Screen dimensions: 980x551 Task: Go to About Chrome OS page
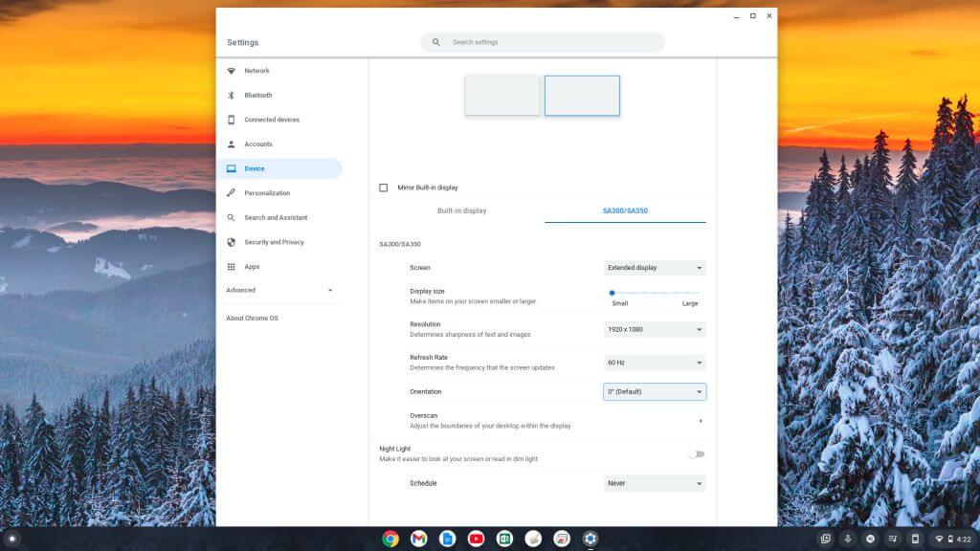tap(252, 319)
